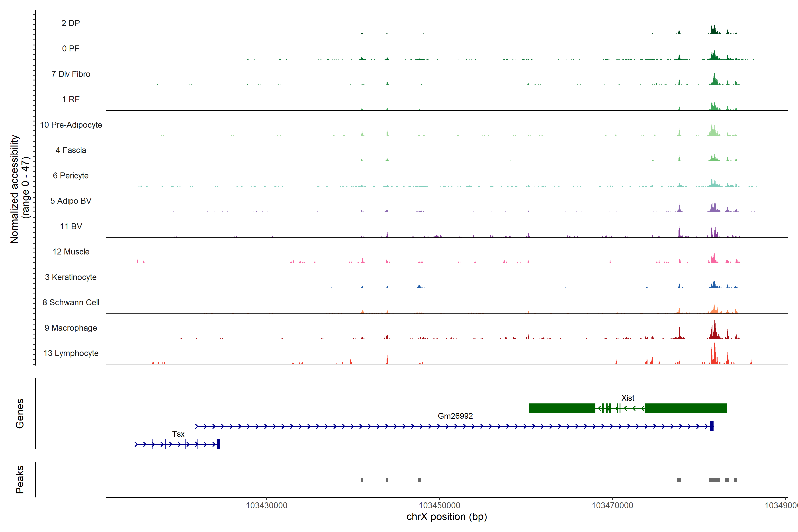Screen dimensions: 798x532
Task: Click the 9 Macrophage track label
Action: pos(70,328)
